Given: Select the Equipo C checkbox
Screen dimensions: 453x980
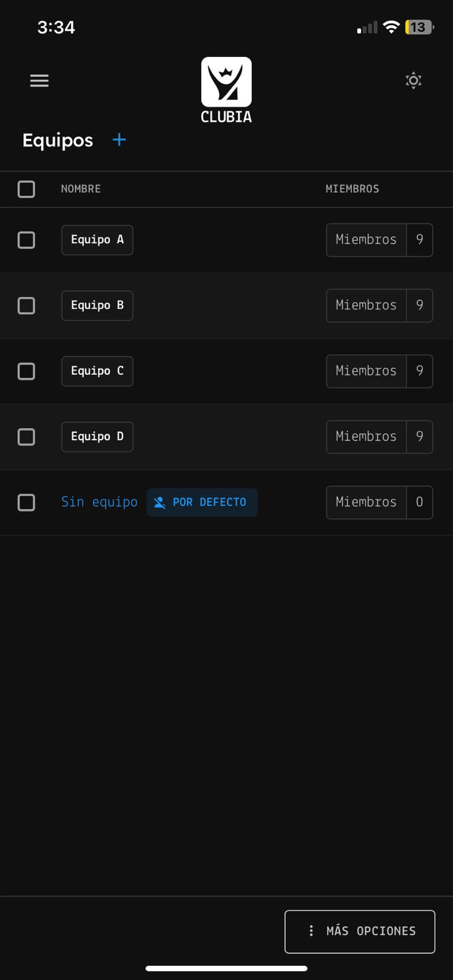Looking at the screenshot, I should point(26,371).
